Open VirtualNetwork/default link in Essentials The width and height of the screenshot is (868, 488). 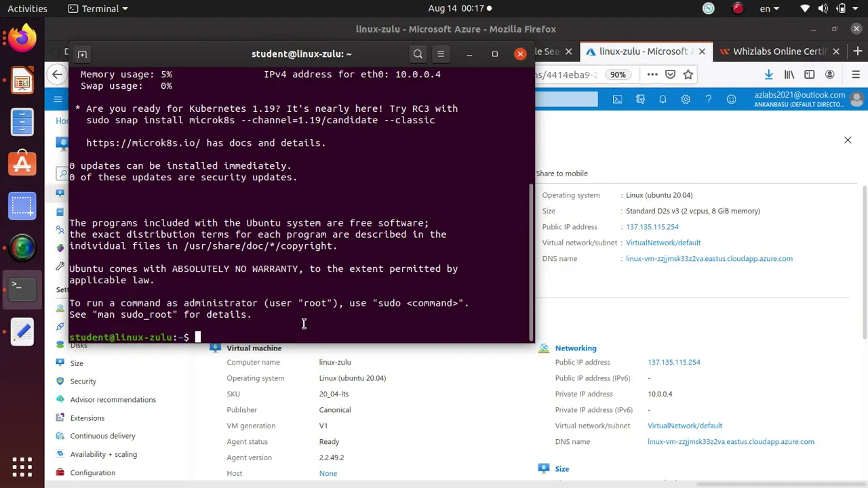(x=663, y=243)
